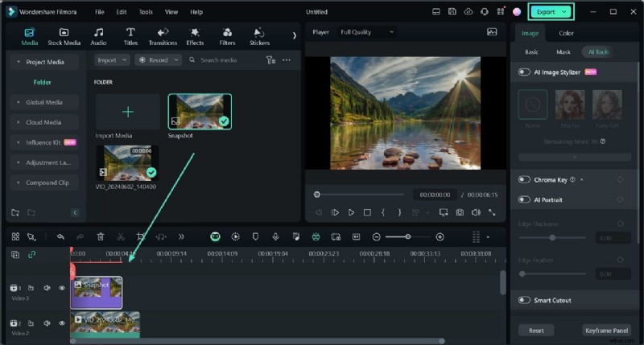644x345 pixels.
Task: Open the cloud upload icon
Action: point(469,12)
